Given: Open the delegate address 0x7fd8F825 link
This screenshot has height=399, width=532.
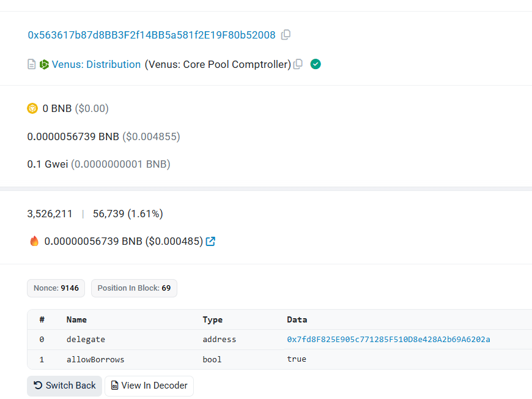Looking at the screenshot, I should point(388,339).
